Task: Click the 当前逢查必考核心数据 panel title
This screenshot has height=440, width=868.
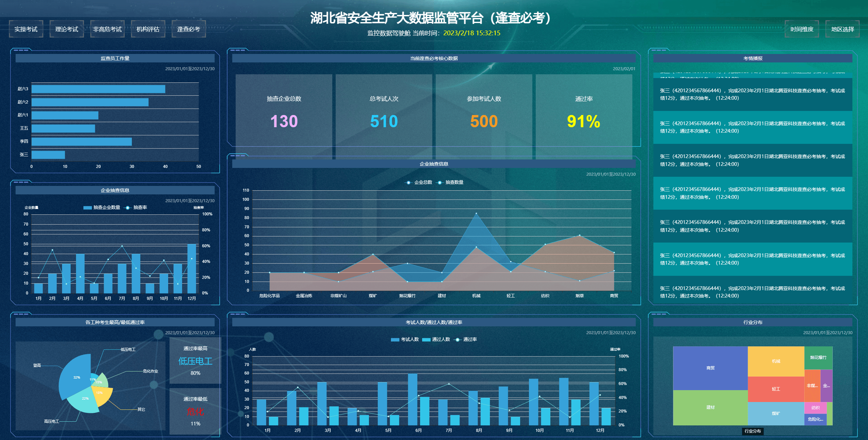Action: pos(434,58)
